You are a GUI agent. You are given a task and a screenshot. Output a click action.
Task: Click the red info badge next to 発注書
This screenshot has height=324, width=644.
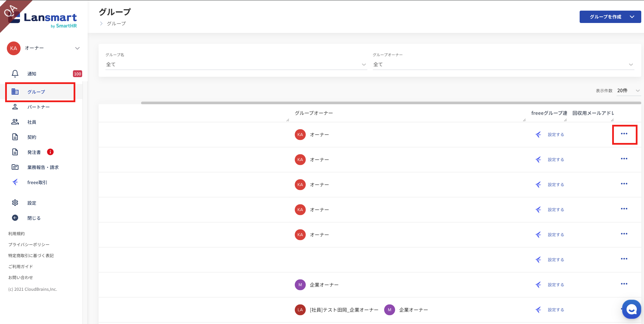click(x=50, y=152)
